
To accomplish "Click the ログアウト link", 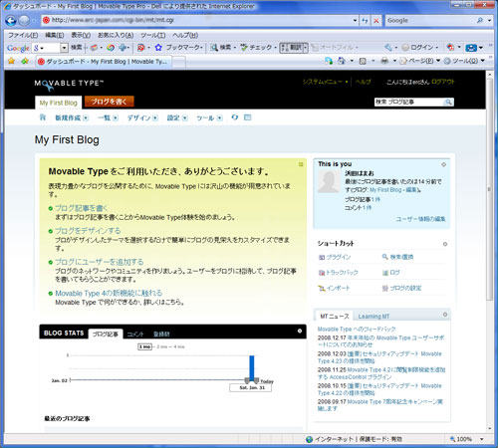I will (442, 82).
